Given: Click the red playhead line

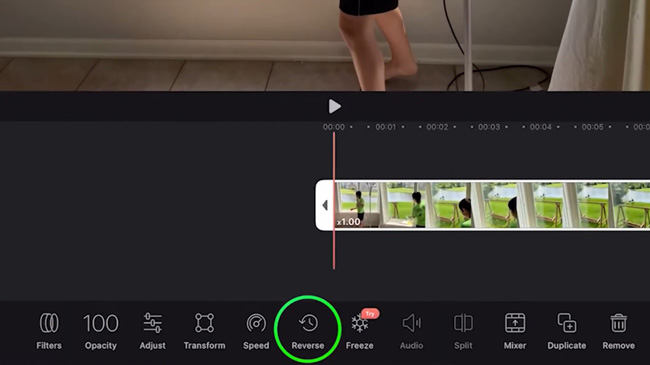Looking at the screenshot, I should tap(334, 201).
